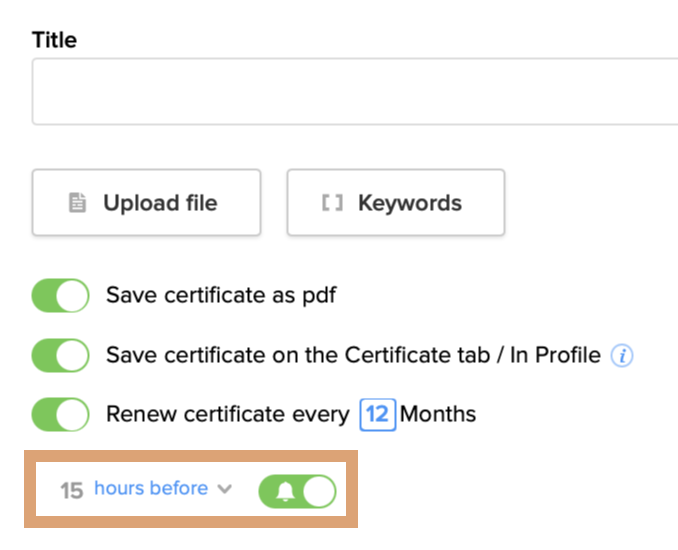Screen dimensions: 678x550
Task: Click the Title field label
Action: [54, 40]
